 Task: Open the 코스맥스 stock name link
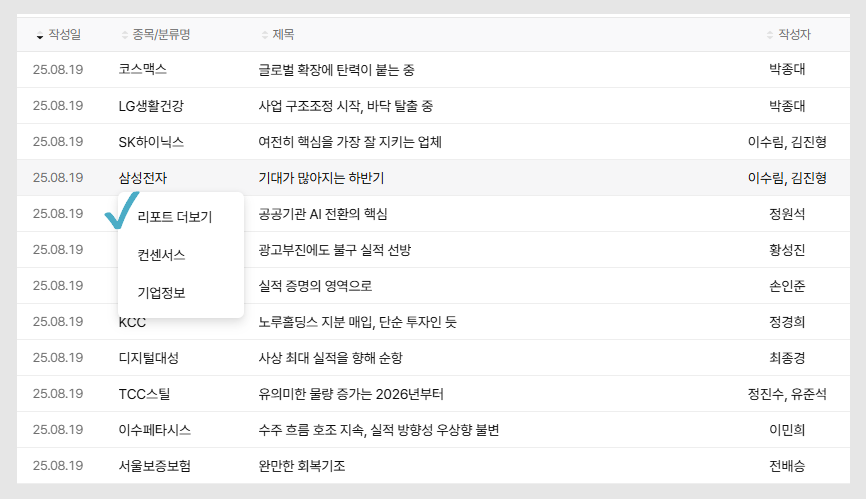coord(143,70)
